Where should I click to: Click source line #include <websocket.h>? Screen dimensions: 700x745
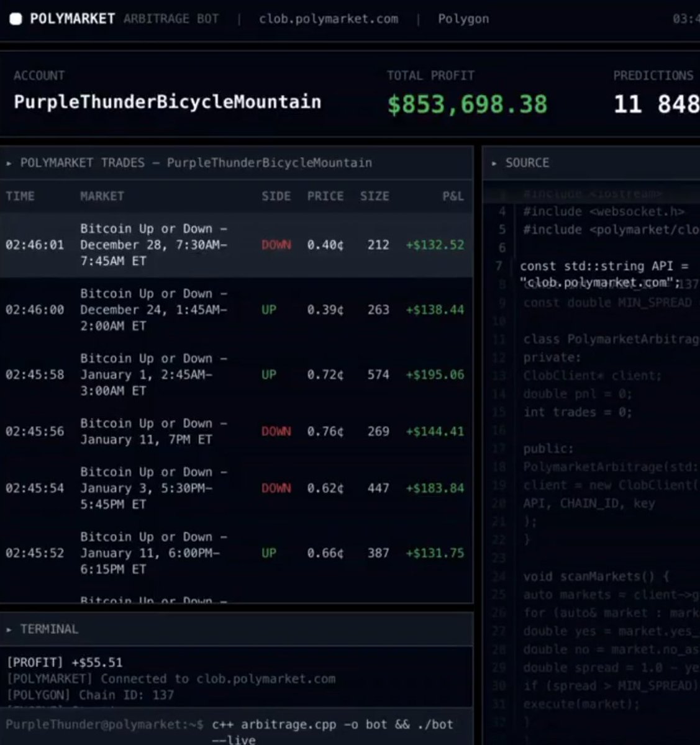[604, 212]
